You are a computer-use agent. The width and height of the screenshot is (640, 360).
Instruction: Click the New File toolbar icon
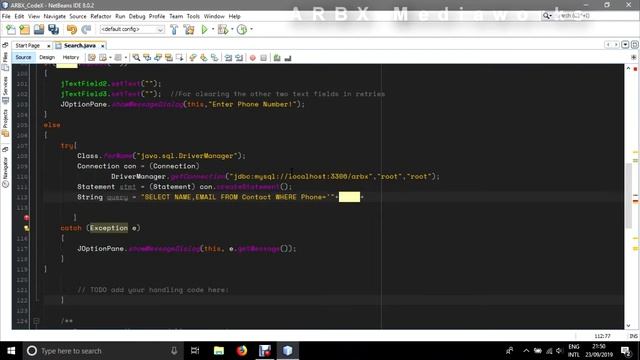click(11, 29)
